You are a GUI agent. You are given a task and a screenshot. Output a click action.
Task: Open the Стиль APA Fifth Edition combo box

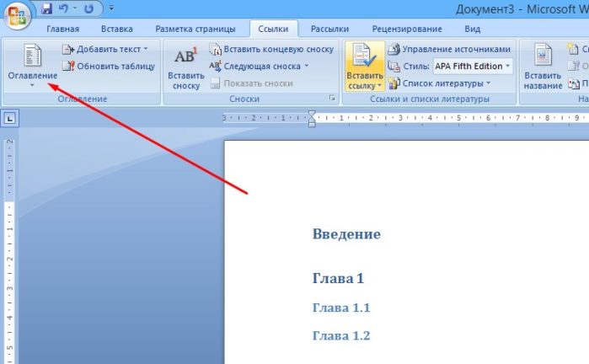[x=472, y=66]
